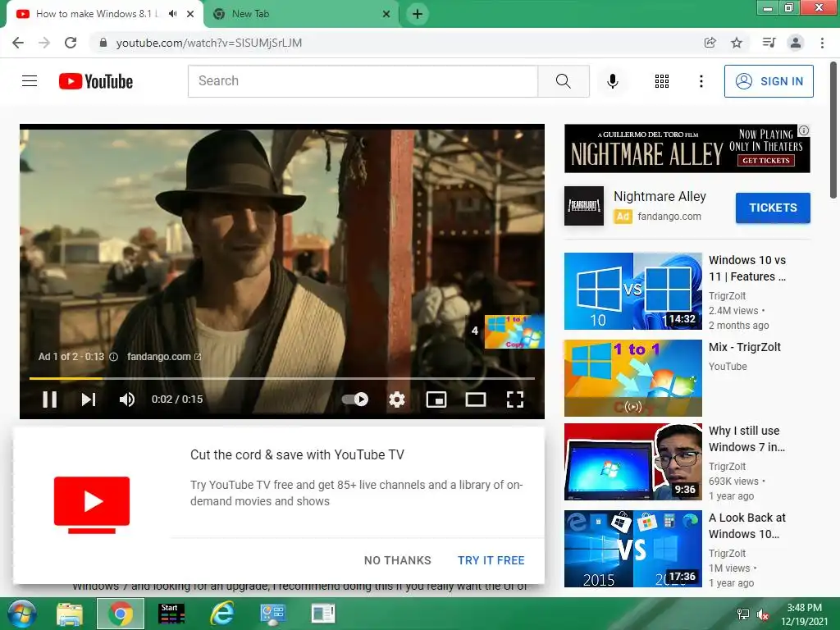Screen dimensions: 840x630
Task: Click TRY IT FREE for YouTube TV
Action: coord(491,560)
